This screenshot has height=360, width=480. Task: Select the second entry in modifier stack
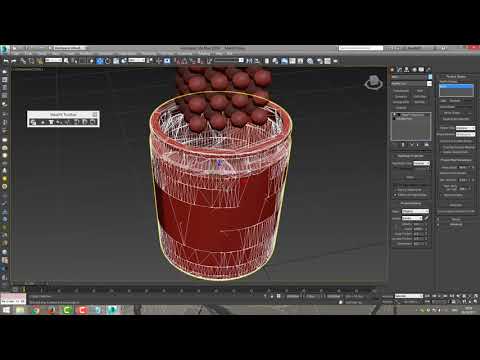405,119
